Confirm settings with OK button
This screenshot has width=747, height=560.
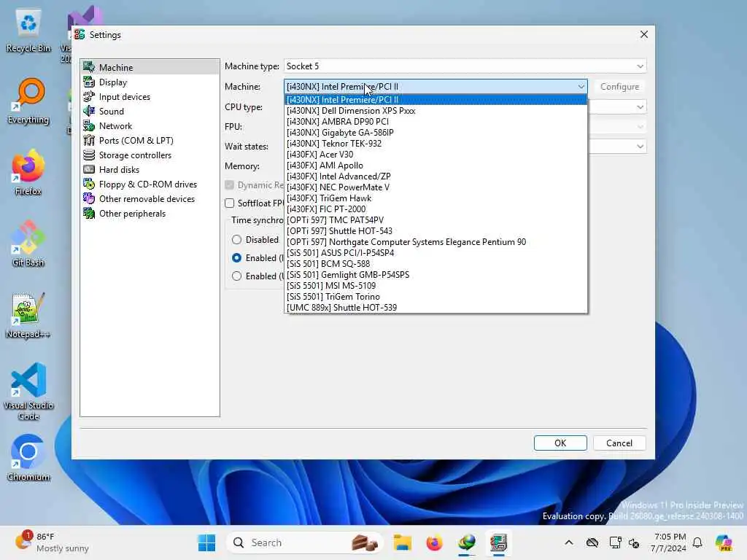point(560,443)
